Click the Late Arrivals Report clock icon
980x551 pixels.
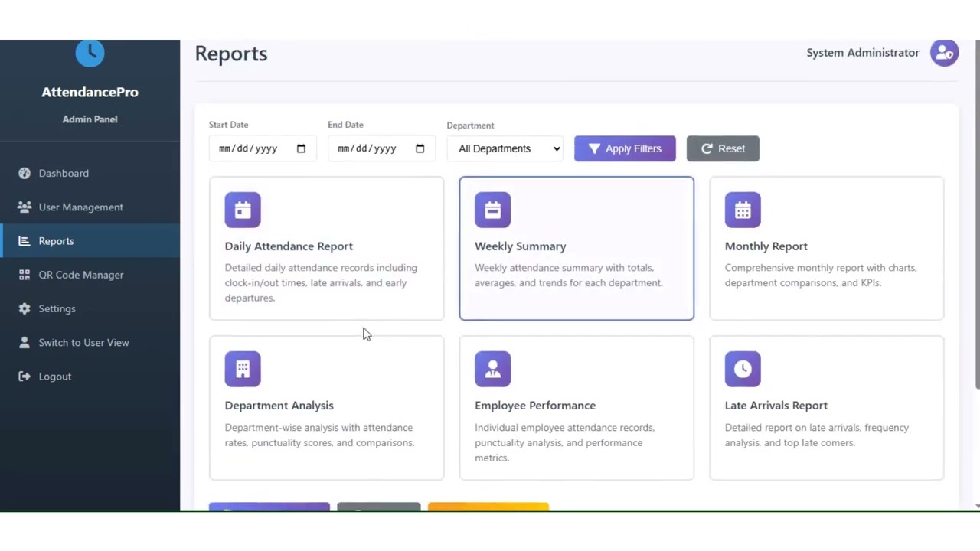[x=743, y=369]
